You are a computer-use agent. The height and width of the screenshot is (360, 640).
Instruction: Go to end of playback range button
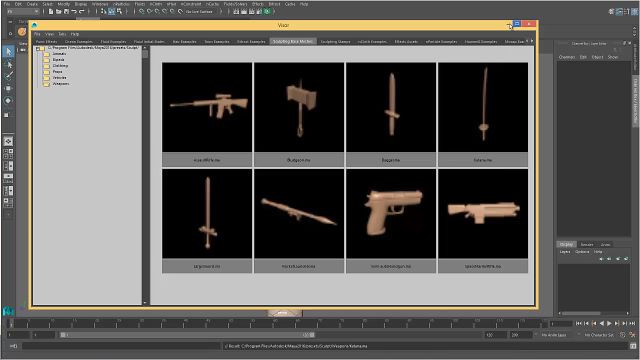[x=632, y=323]
